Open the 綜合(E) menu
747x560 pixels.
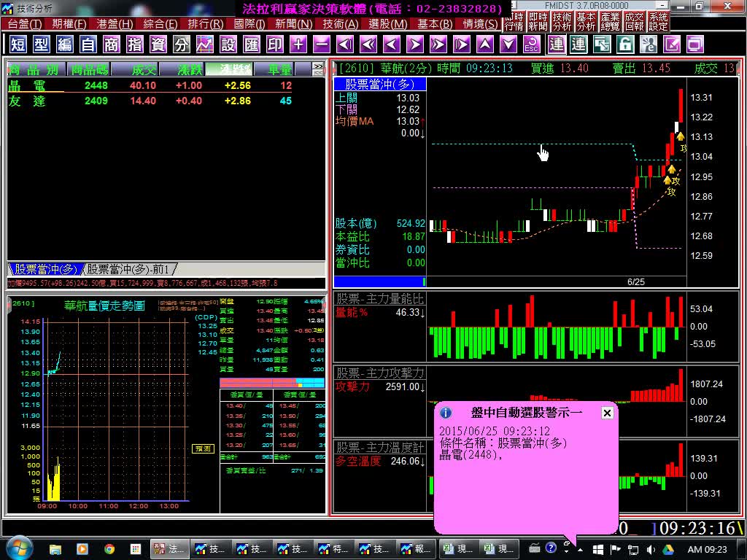click(x=160, y=24)
